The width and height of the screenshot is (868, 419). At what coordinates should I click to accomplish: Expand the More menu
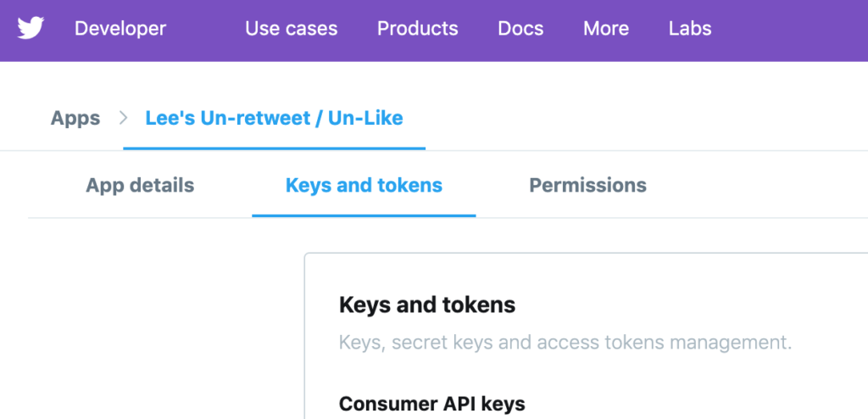[606, 28]
